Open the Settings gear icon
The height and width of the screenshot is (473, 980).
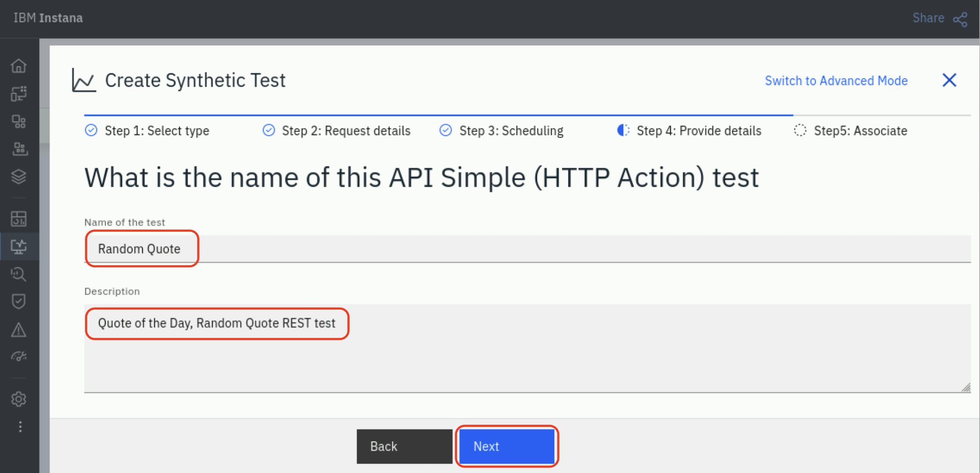click(19, 399)
